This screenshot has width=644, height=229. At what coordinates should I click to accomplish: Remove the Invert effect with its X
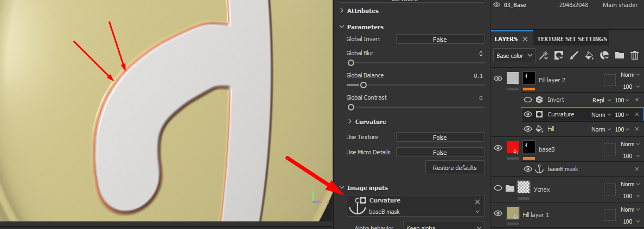click(637, 100)
